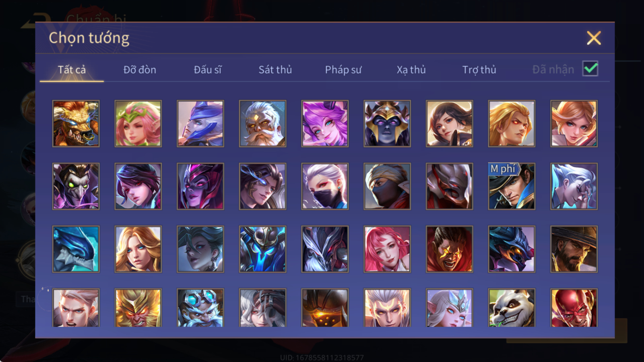The width and height of the screenshot is (644, 362).
Task: Pick the purple-haired girl hero portrait
Action: pyautogui.click(x=325, y=123)
